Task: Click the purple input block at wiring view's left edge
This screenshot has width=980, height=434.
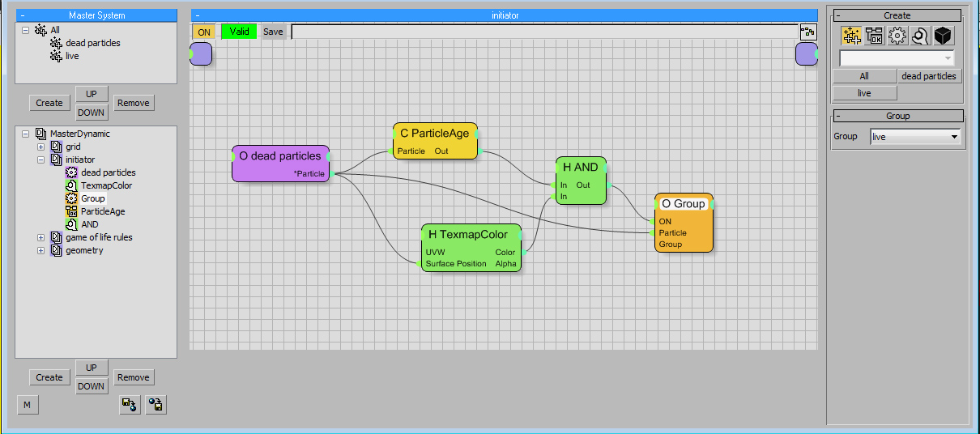Action: pos(201,53)
